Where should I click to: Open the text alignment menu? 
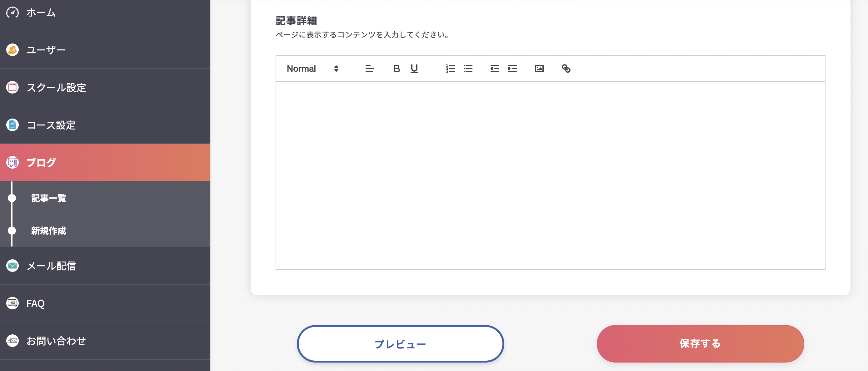point(369,68)
